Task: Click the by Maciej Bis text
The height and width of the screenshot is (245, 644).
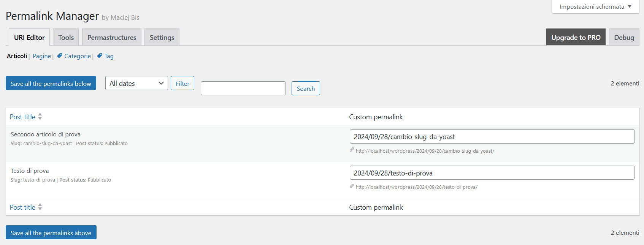Action: pyautogui.click(x=121, y=17)
